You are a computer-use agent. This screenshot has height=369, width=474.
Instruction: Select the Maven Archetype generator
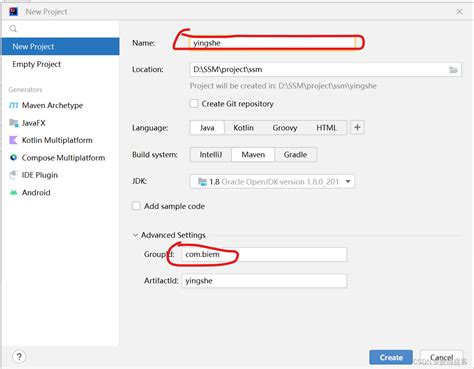(46, 105)
